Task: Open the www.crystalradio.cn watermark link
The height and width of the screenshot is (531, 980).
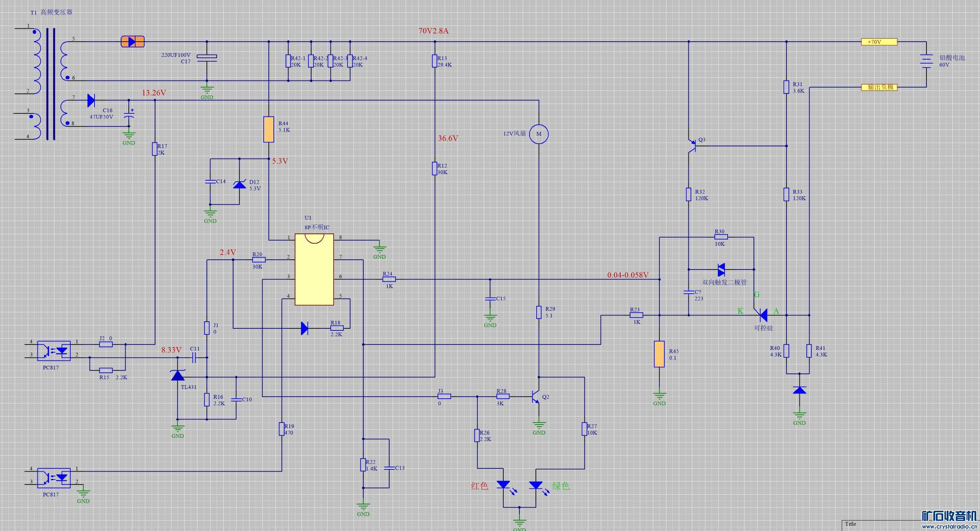Action: click(950, 527)
